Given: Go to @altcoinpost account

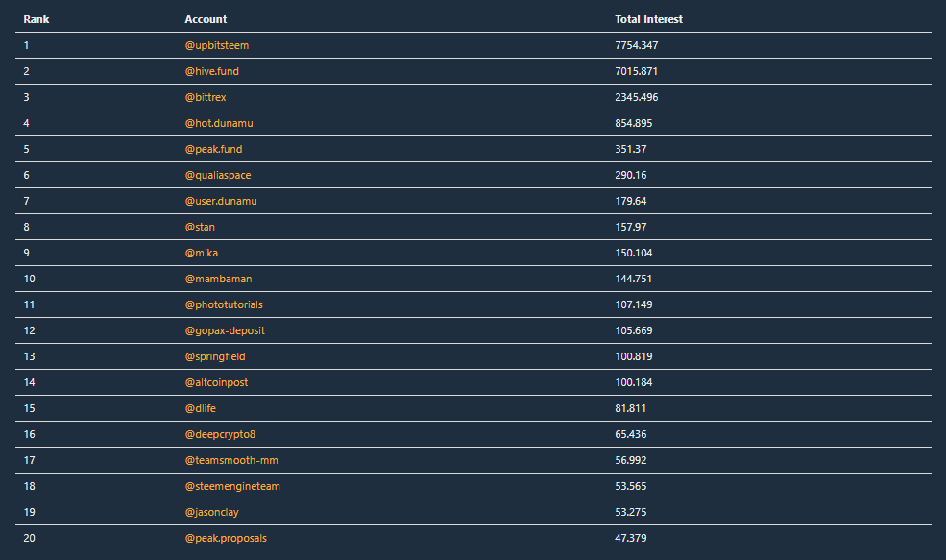Looking at the screenshot, I should coord(216,382).
